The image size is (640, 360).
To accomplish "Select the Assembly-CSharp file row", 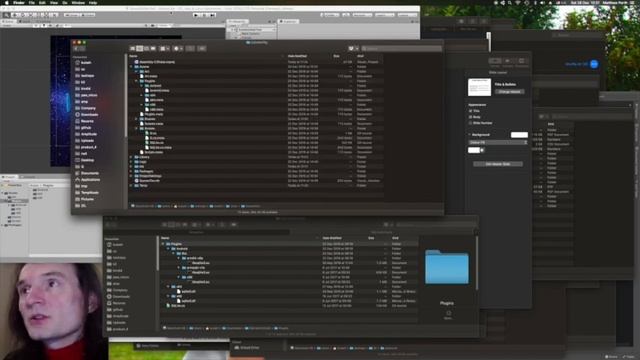I will click(x=256, y=62).
